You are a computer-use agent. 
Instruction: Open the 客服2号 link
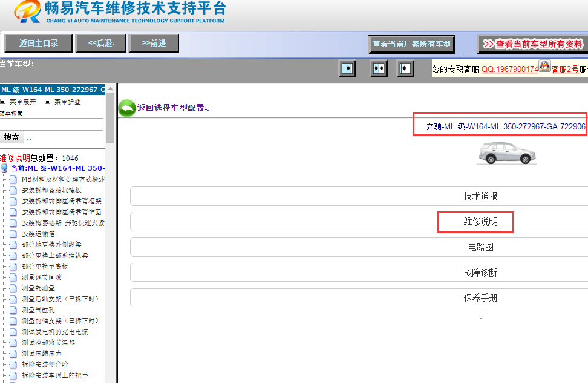[x=565, y=69]
